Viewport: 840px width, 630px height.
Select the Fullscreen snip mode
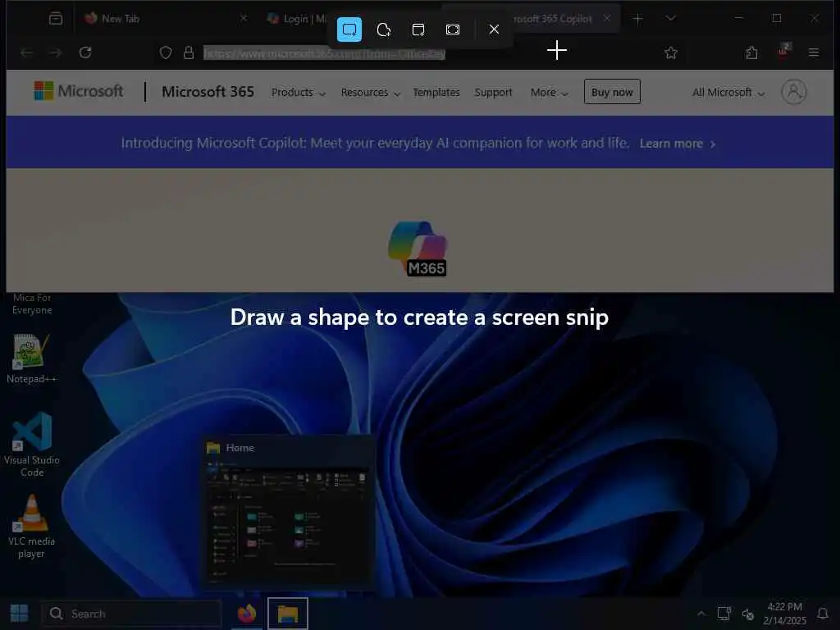click(x=453, y=30)
